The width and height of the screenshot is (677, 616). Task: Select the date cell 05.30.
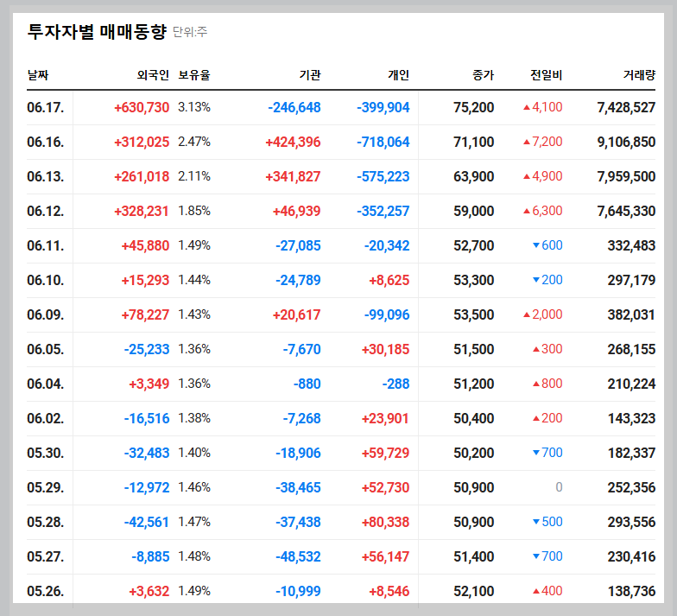coord(45,453)
